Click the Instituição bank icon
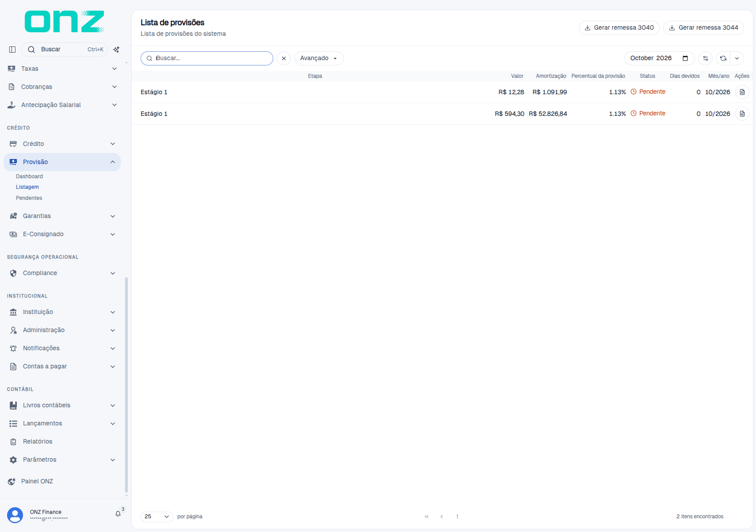Screen dimensions: 756x532 coord(13,312)
